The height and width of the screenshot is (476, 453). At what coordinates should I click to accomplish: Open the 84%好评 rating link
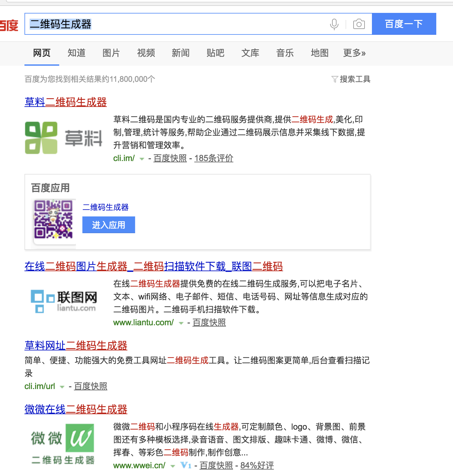tap(257, 465)
